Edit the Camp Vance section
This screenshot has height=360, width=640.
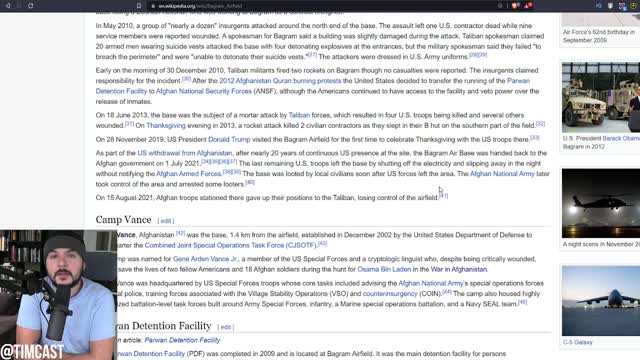pos(166,221)
